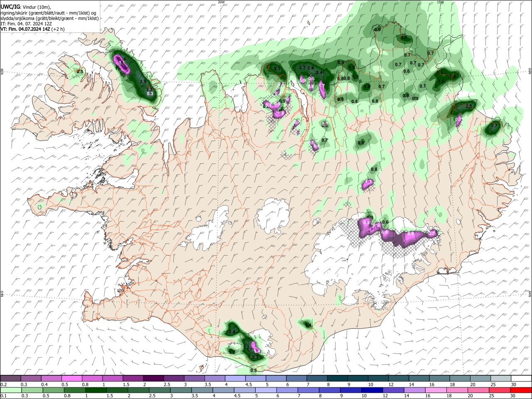Click the 0.5 value on Westfjords peninsula
Viewport: 532px width, 399px height.
pyautogui.click(x=80, y=71)
